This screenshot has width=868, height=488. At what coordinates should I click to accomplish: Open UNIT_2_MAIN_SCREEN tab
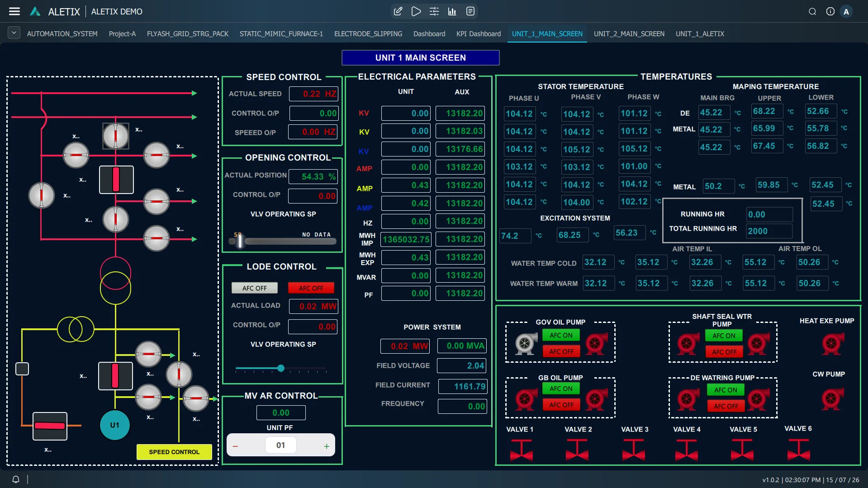pos(629,34)
